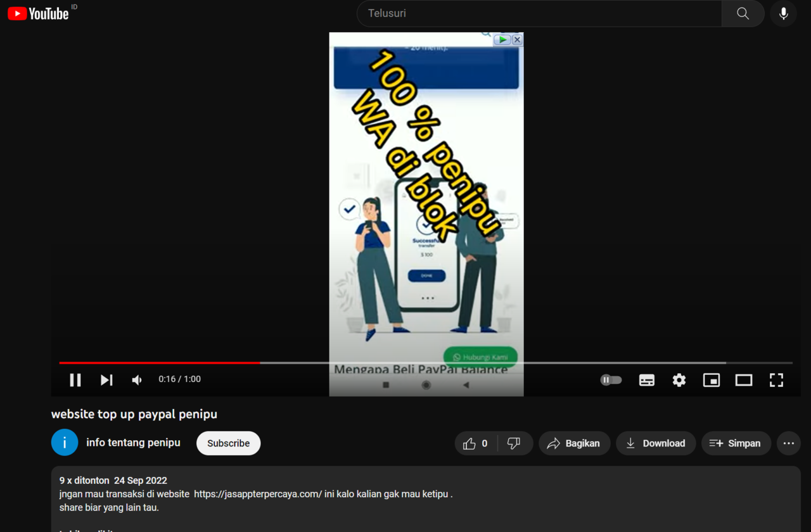Switch to miniplayer mode
The image size is (811, 532).
coord(712,380)
